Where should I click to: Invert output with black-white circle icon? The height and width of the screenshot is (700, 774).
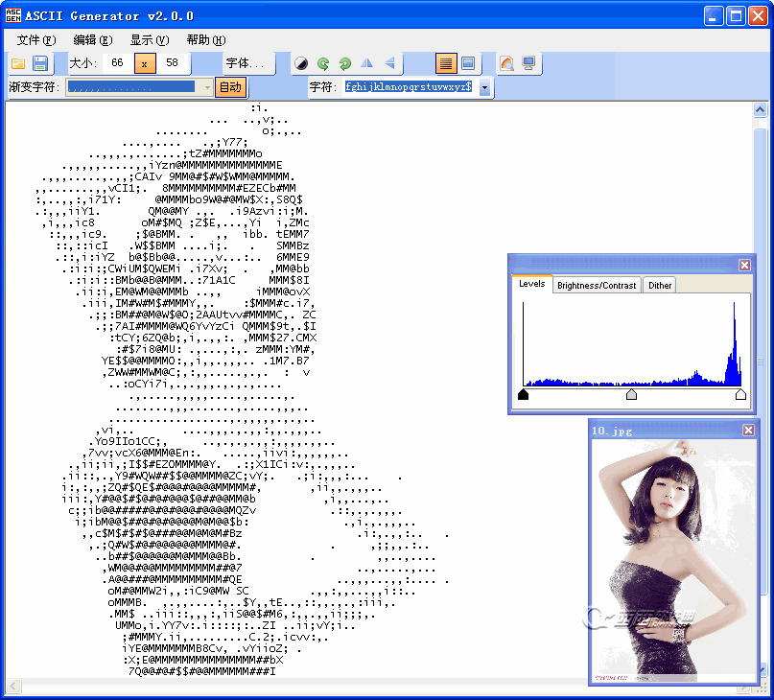[301, 63]
